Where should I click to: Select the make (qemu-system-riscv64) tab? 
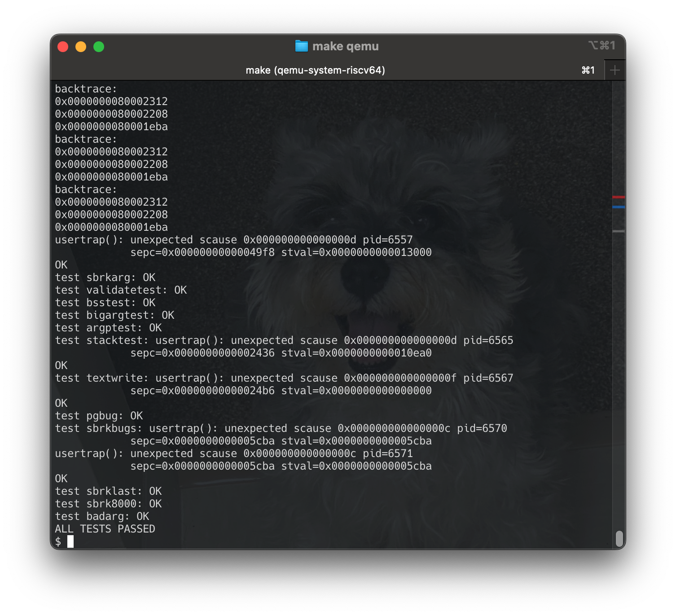click(315, 70)
